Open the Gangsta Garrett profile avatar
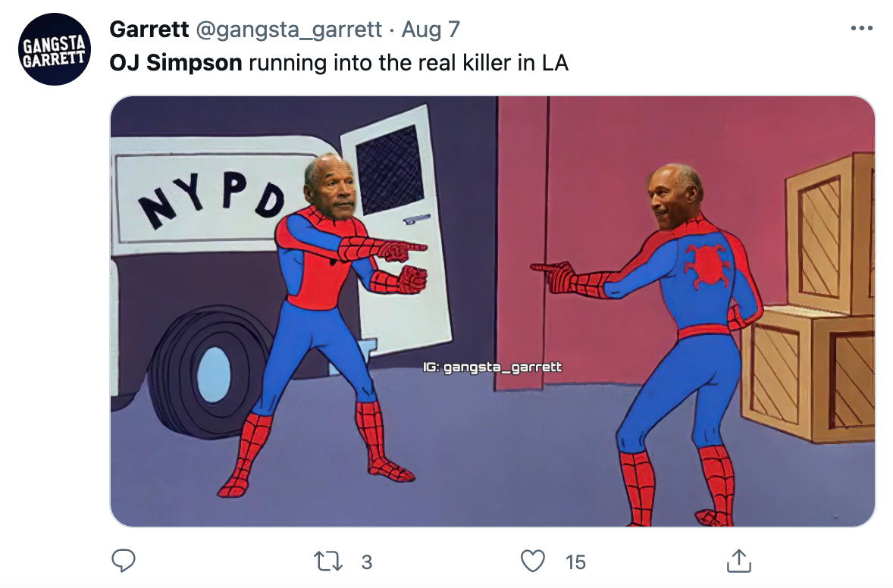 [x=54, y=49]
